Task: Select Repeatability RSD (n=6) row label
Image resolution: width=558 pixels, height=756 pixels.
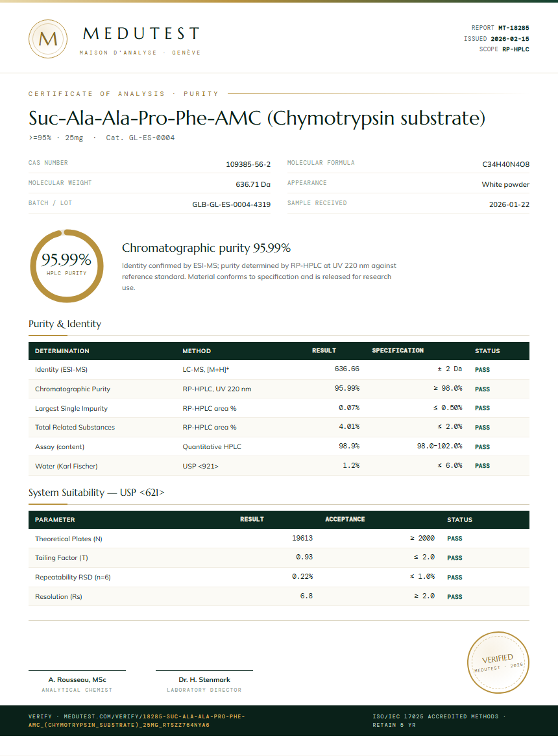Action: 73,577
